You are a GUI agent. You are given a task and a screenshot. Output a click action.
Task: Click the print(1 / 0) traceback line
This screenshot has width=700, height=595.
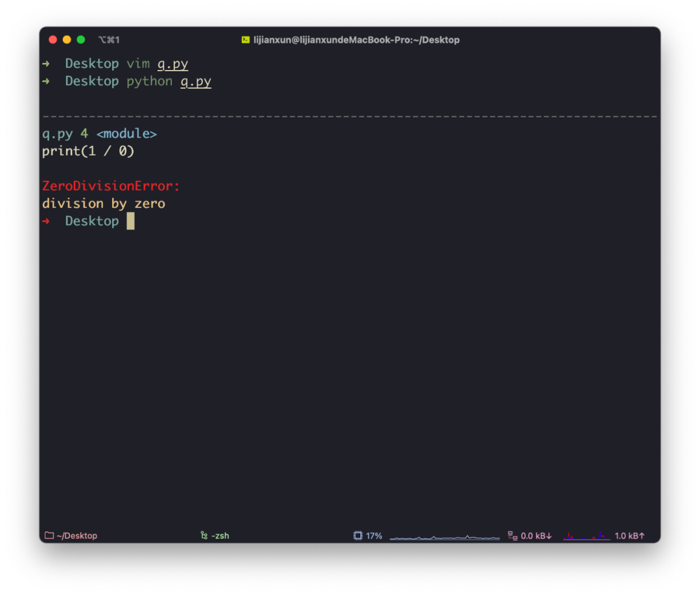pos(88,150)
